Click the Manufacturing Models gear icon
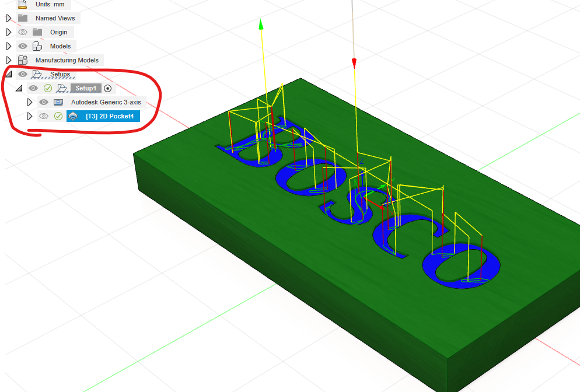This screenshot has width=580, height=392. click(x=23, y=60)
